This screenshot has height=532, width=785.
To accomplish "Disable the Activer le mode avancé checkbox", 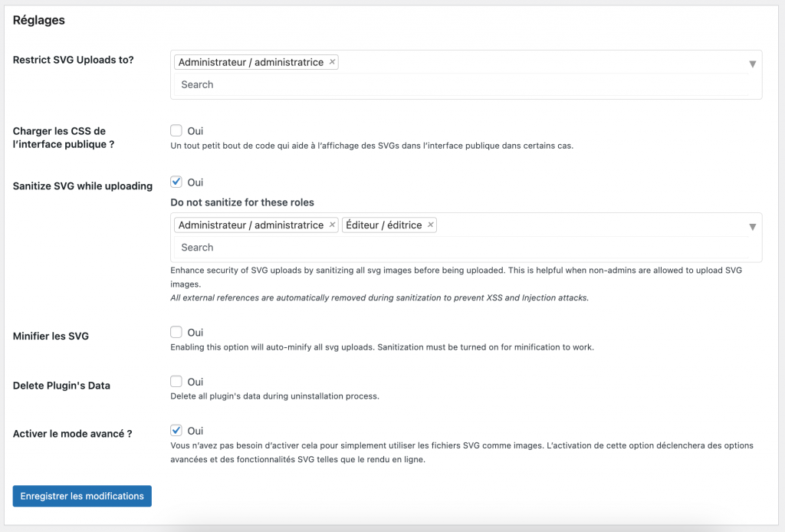I will point(176,430).
